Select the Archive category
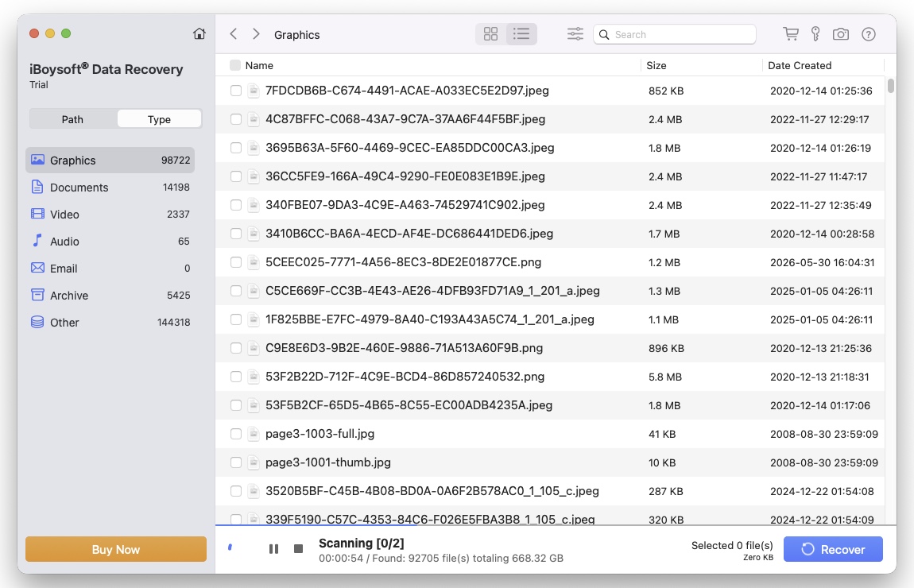This screenshot has height=588, width=914. click(x=110, y=295)
